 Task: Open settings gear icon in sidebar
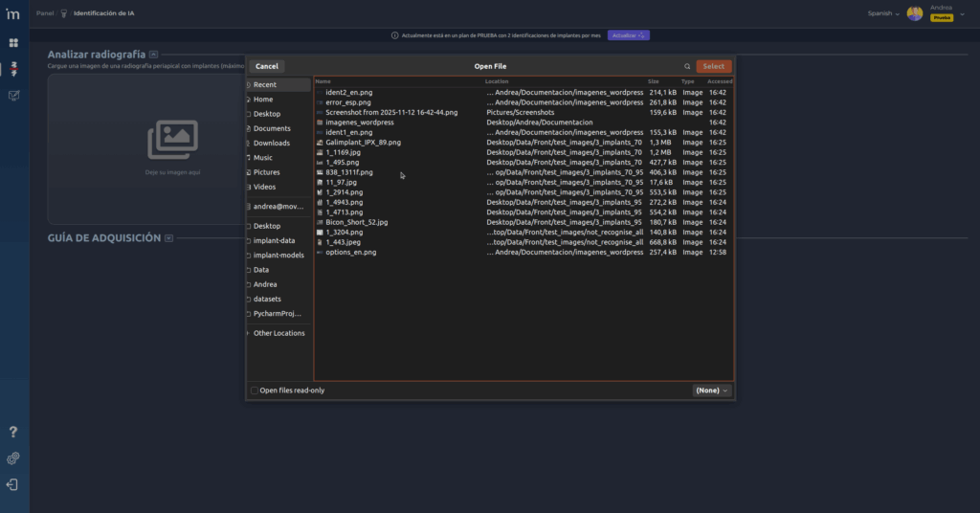(x=13, y=458)
